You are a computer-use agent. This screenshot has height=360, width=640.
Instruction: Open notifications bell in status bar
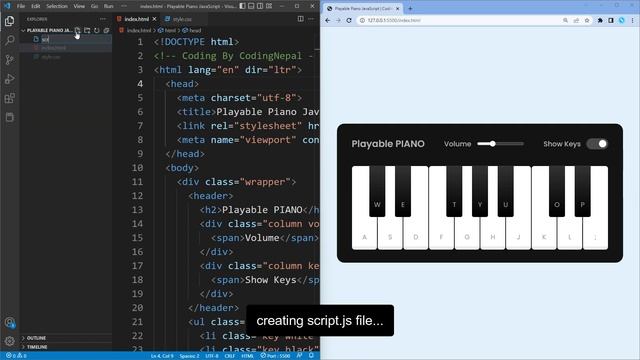pos(311,356)
